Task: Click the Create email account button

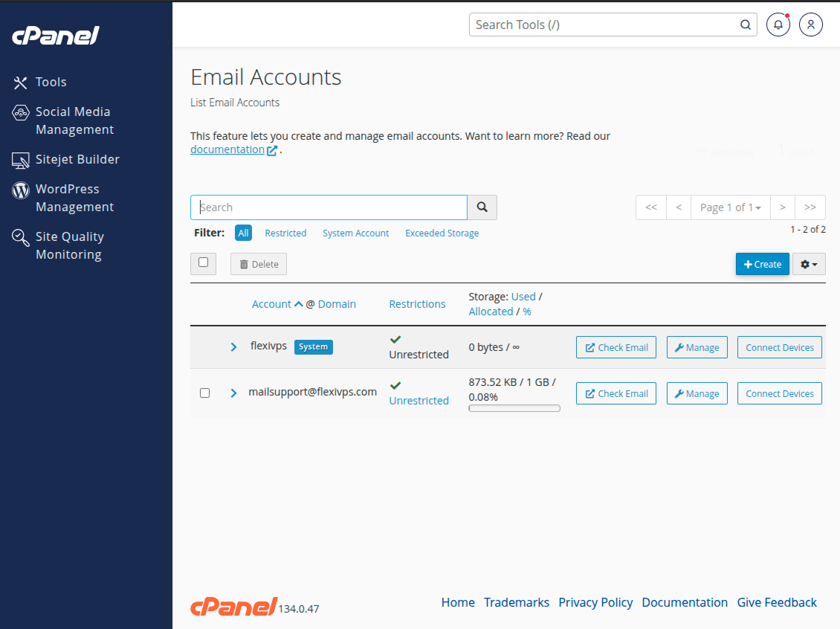Action: (763, 264)
